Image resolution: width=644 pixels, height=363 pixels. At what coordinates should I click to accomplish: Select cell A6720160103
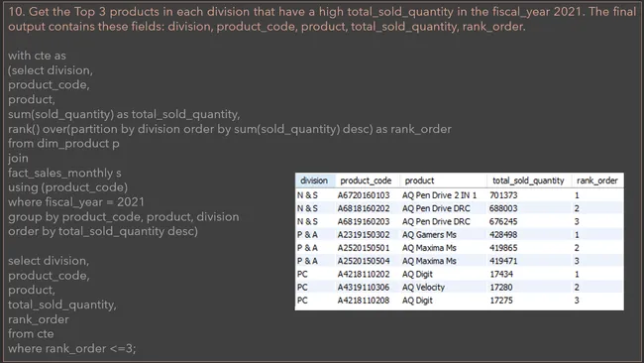(364, 195)
